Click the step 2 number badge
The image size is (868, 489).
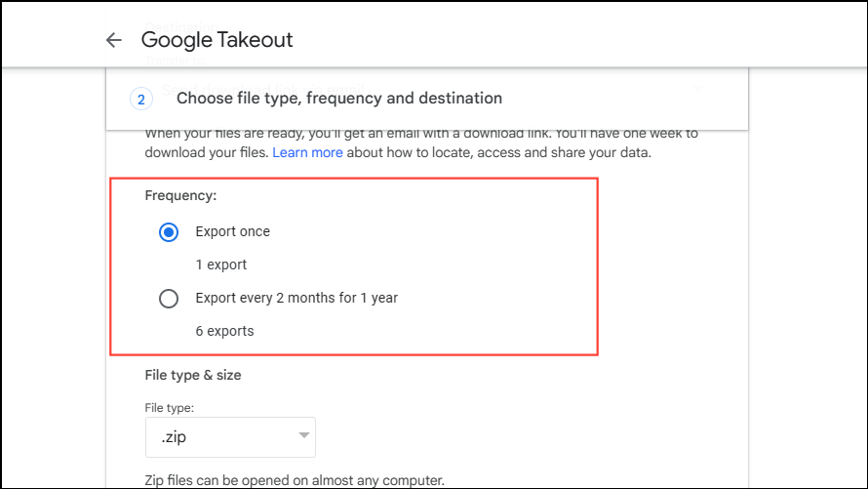[141, 99]
